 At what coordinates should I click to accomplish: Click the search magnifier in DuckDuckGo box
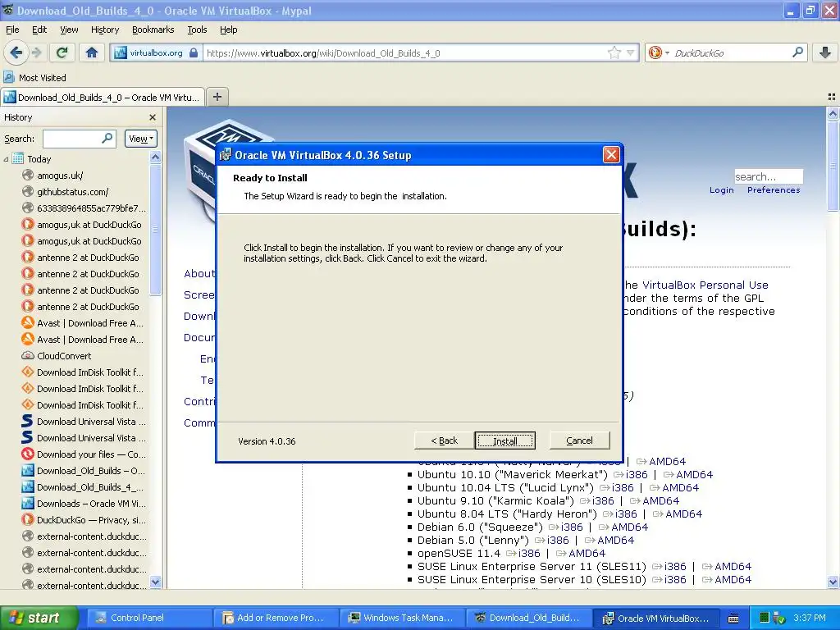(797, 52)
